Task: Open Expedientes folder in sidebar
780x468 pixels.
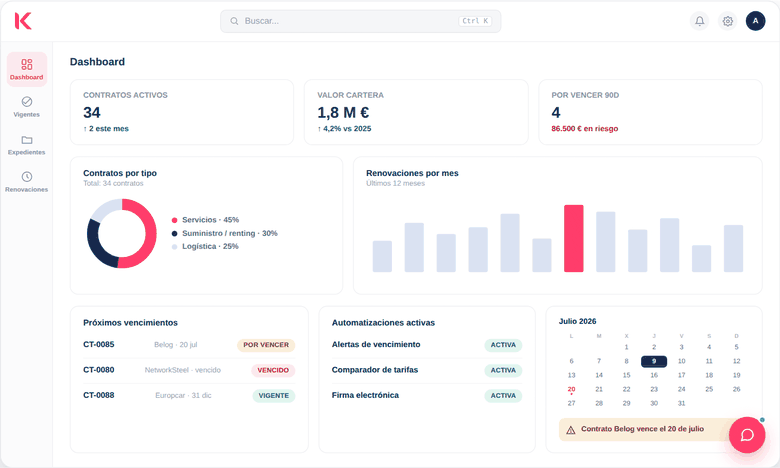Action: point(26,145)
